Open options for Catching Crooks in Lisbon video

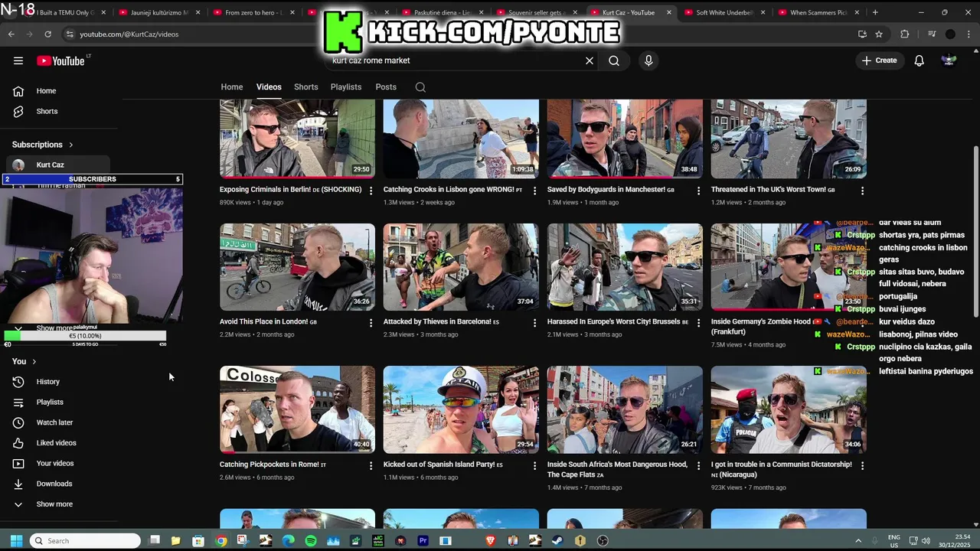click(534, 191)
